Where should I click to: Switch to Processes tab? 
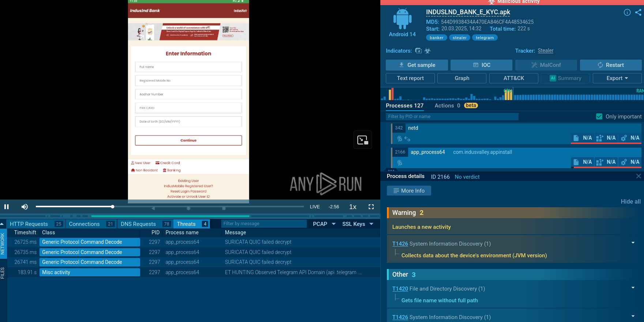(404, 106)
